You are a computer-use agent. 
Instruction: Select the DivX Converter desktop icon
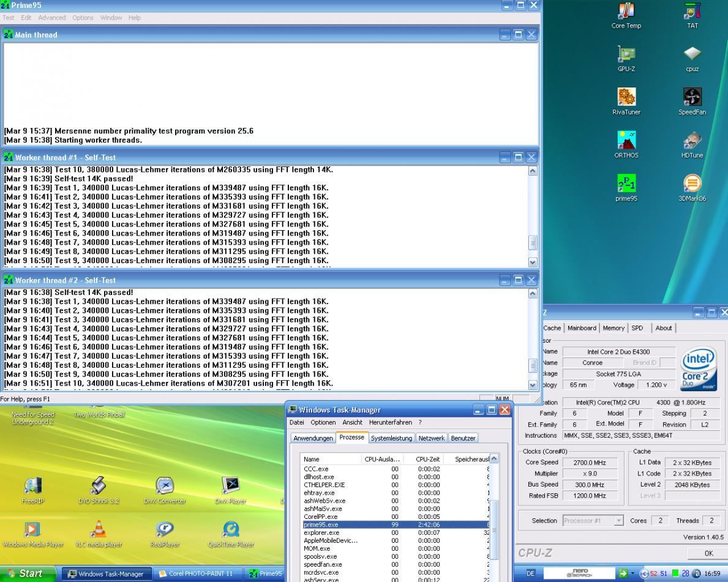coord(164,490)
